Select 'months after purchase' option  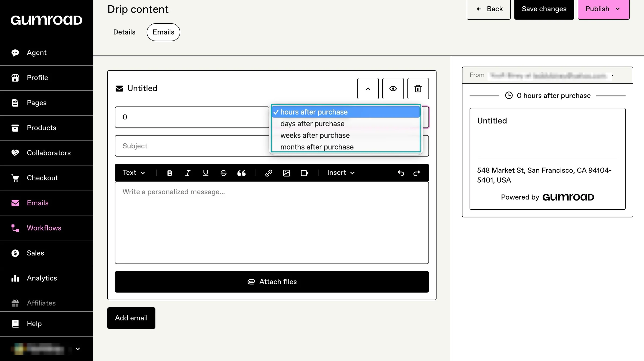point(346,147)
